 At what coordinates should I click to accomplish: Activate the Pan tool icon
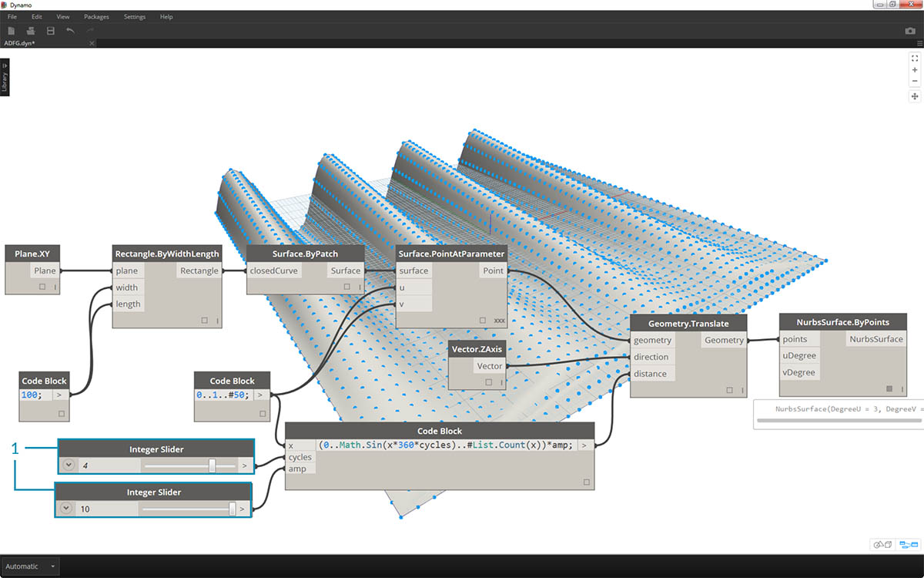click(x=915, y=96)
